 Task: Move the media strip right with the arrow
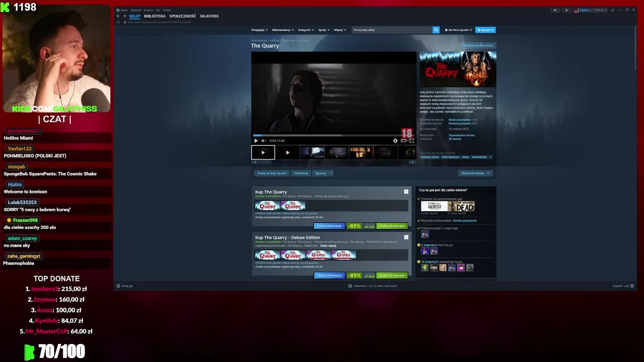tap(413, 162)
